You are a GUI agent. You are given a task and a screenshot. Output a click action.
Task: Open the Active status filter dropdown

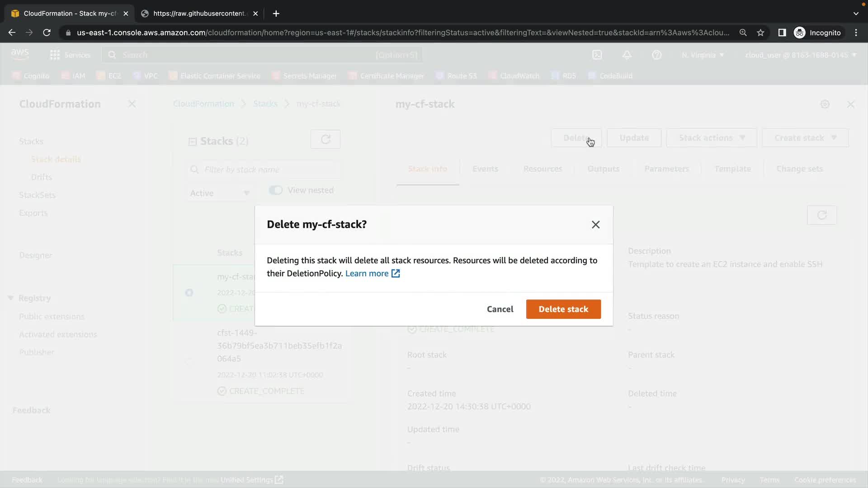220,193
